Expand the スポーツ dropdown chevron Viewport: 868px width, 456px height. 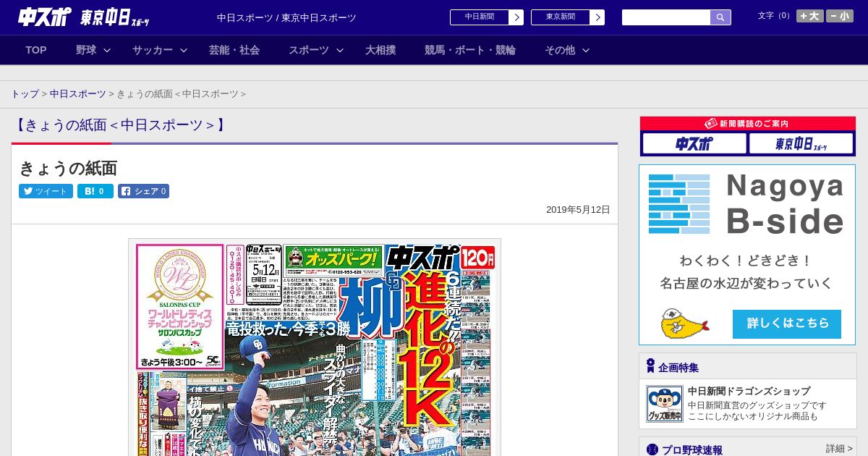pos(340,50)
